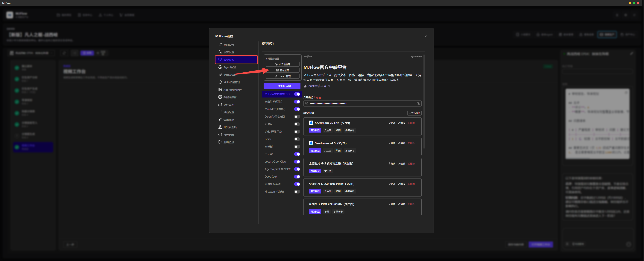
Task: Edit 全能图片 G-2 官方稳定版 model
Action: [402, 163]
